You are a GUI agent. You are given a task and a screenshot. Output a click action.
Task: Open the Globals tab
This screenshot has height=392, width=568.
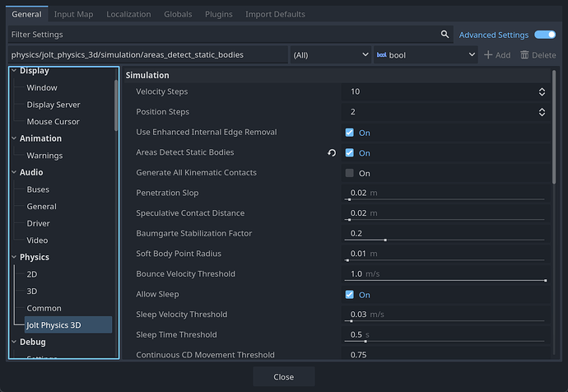pyautogui.click(x=178, y=14)
